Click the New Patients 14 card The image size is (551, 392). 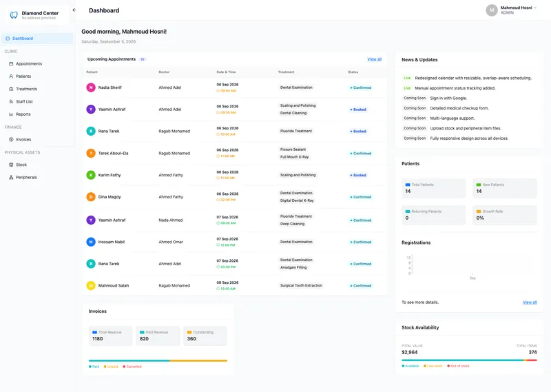(505, 188)
